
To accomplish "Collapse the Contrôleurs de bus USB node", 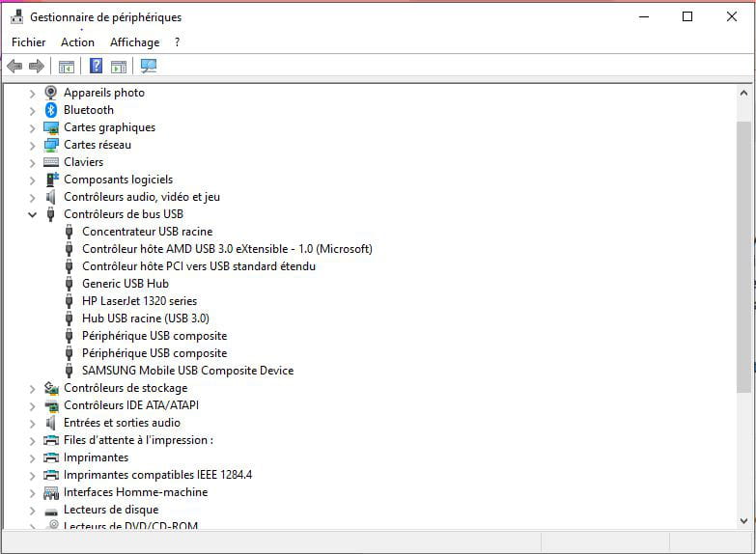I will coord(32,214).
